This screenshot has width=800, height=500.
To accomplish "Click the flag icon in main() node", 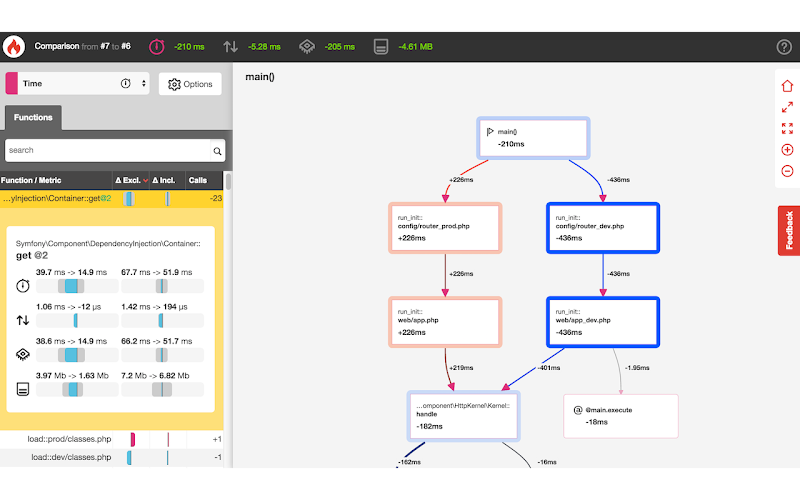I will (x=490, y=132).
